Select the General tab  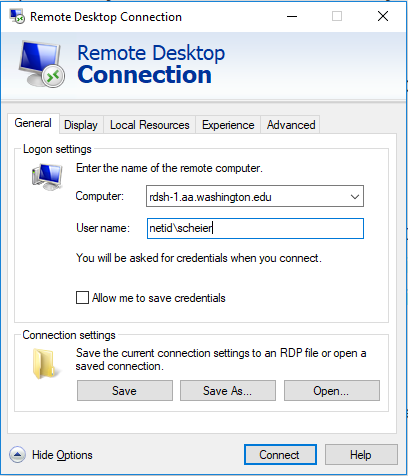click(33, 123)
